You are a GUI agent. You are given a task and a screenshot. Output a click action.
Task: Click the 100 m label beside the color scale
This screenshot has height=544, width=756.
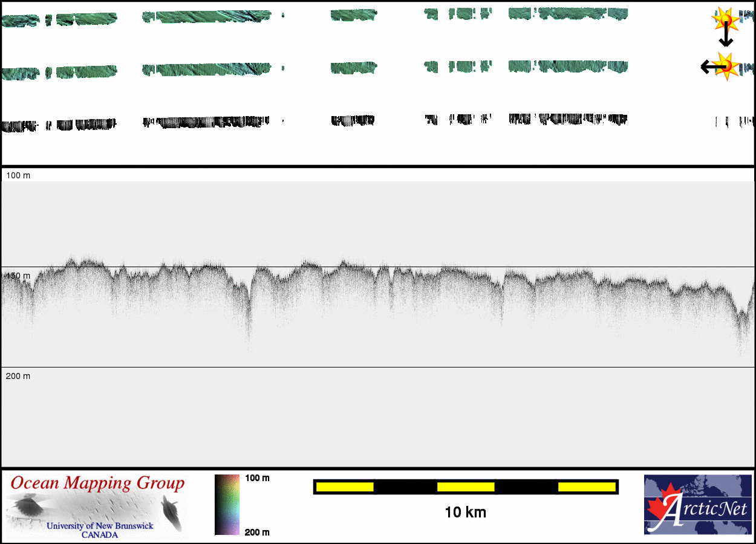click(257, 478)
